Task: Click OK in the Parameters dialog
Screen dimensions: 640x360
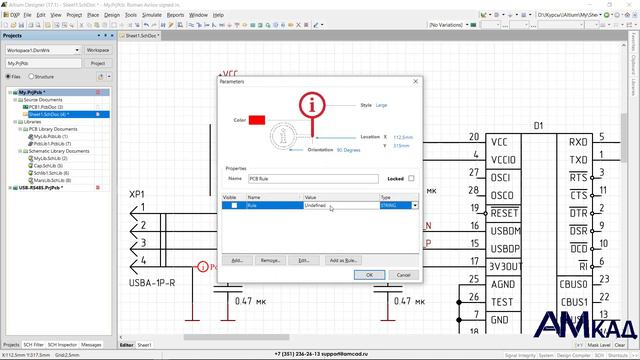Action: point(369,275)
